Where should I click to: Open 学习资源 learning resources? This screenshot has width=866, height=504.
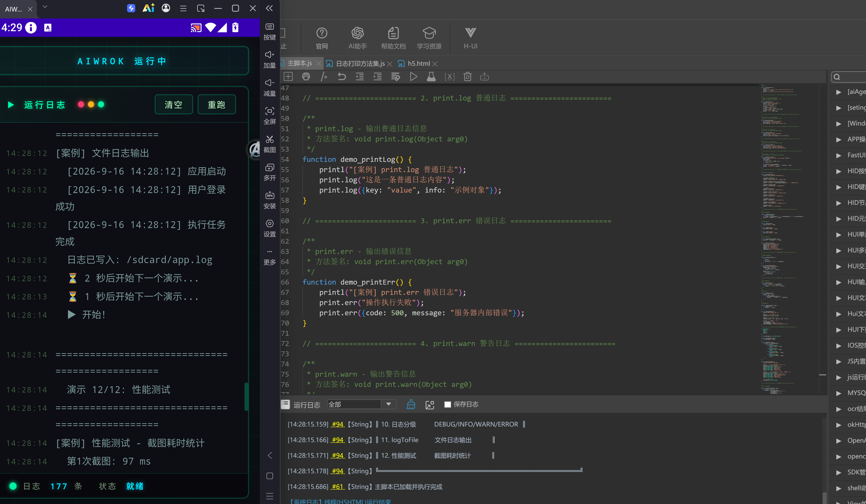(x=429, y=38)
